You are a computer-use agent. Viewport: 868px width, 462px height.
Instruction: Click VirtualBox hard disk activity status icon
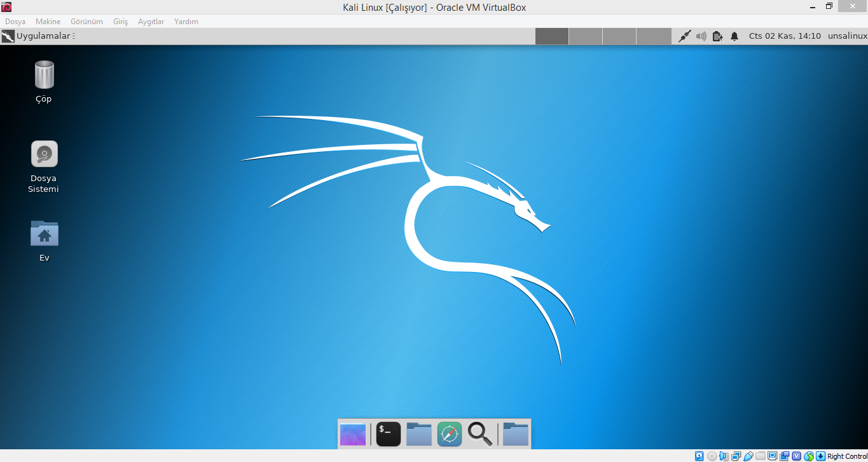tap(699, 456)
